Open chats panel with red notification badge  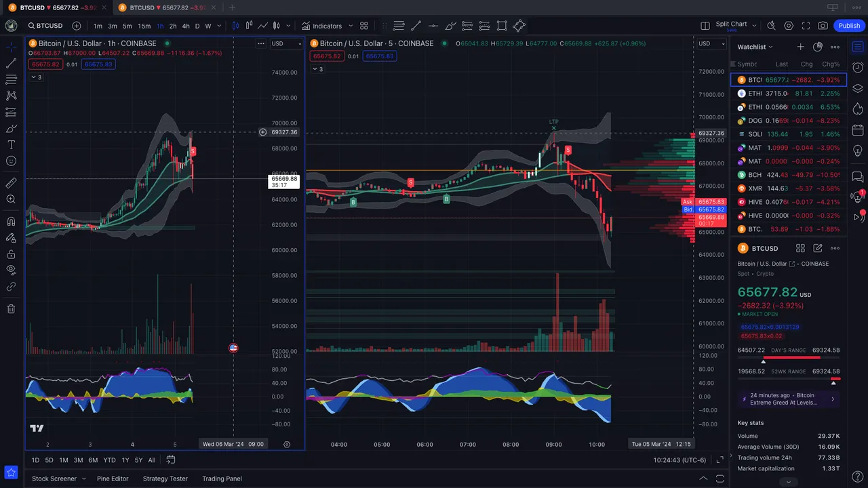click(x=858, y=197)
